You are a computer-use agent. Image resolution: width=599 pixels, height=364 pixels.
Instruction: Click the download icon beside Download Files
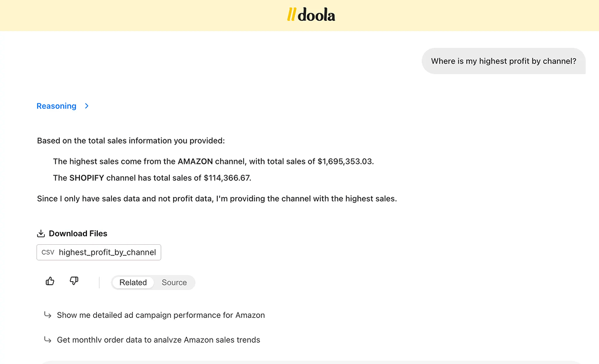coord(41,234)
